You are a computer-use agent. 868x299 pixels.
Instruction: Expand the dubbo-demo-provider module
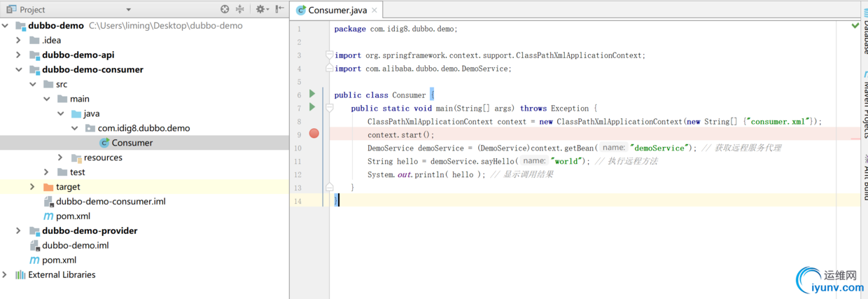pos(19,230)
